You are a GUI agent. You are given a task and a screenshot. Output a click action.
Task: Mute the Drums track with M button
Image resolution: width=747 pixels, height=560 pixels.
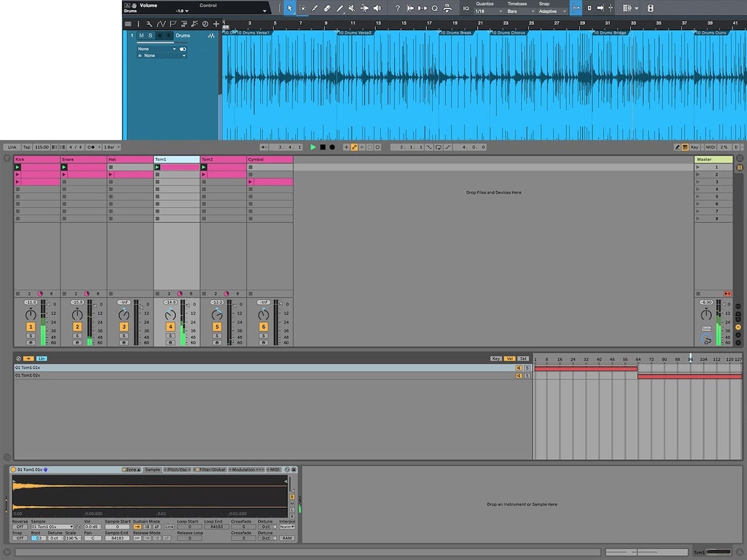click(x=141, y=35)
